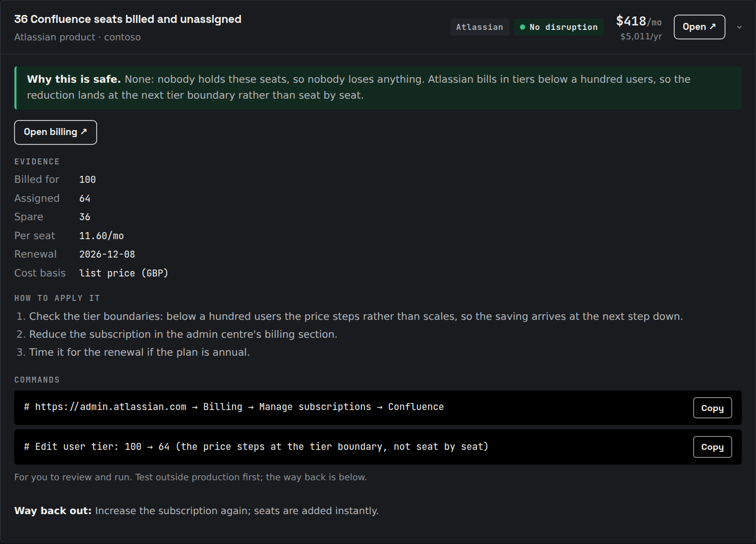Click the EVIDENCE section heading
Viewport: 756px width, 544px height.
37,162
